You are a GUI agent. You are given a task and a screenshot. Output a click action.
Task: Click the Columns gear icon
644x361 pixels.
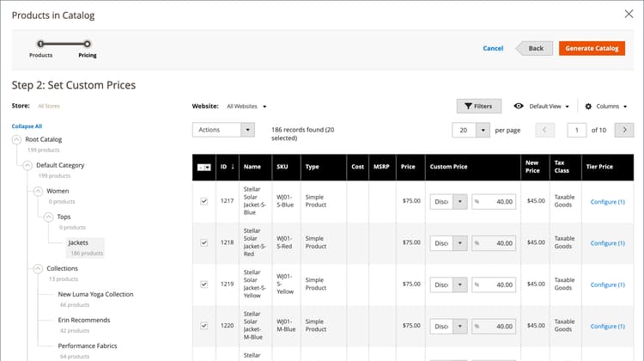click(588, 106)
